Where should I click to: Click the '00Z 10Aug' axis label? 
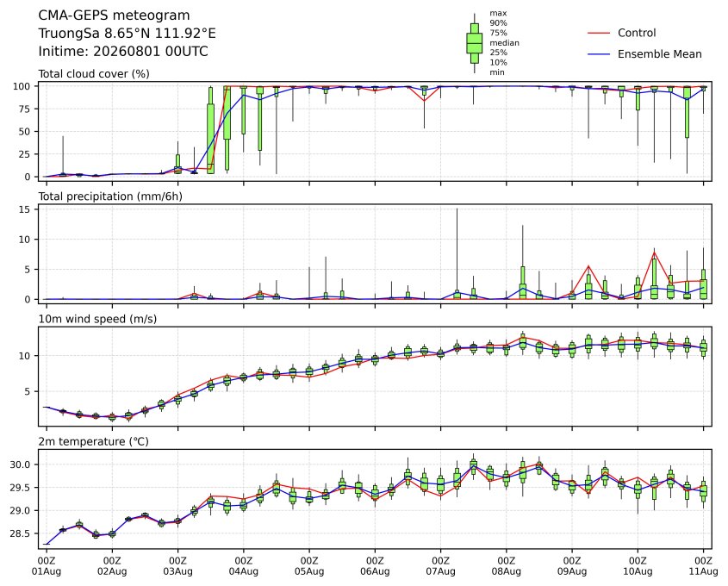click(638, 566)
